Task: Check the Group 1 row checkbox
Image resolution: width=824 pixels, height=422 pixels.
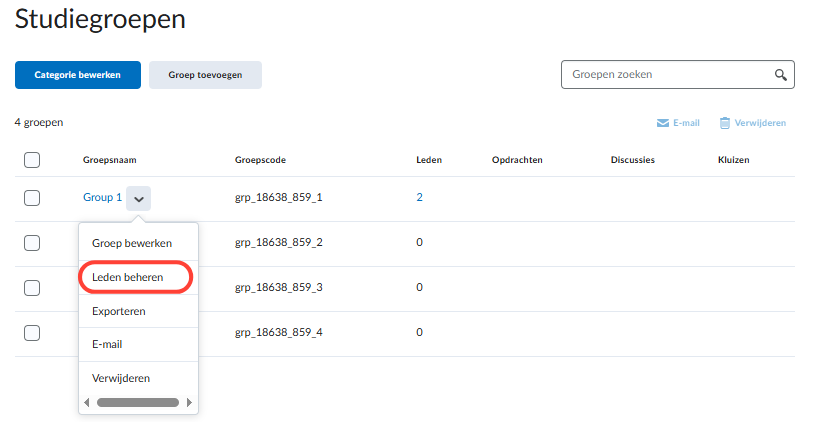Action: pos(32,198)
